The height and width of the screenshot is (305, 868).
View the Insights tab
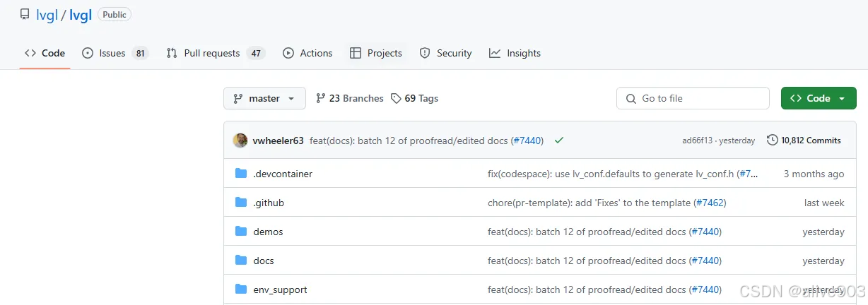(515, 53)
